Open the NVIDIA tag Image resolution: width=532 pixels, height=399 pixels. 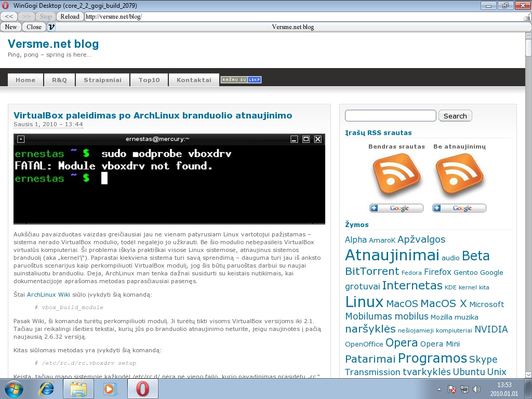[491, 329]
